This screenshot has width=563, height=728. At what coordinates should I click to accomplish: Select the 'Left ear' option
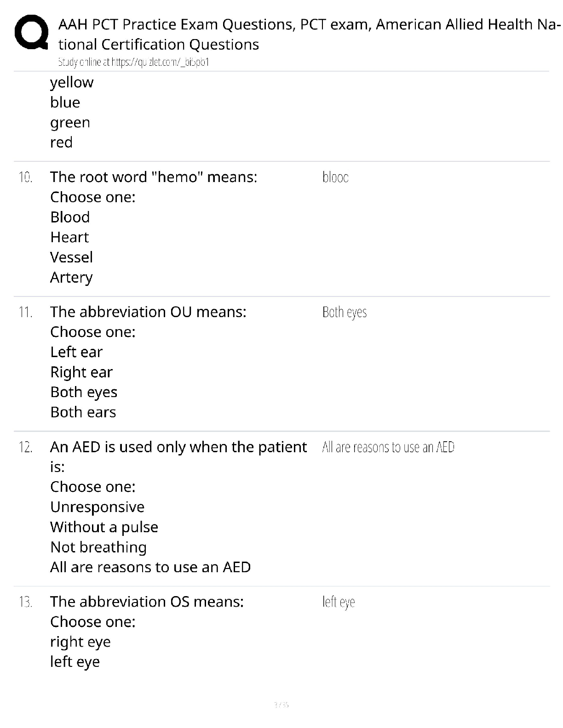(76, 352)
